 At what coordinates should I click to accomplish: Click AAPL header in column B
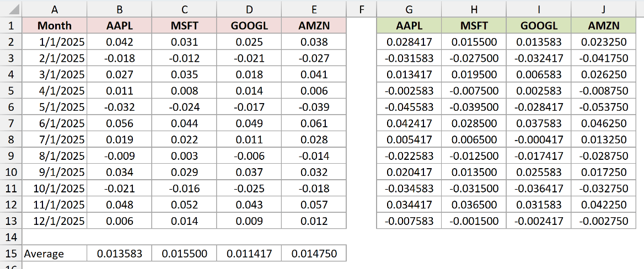point(119,26)
